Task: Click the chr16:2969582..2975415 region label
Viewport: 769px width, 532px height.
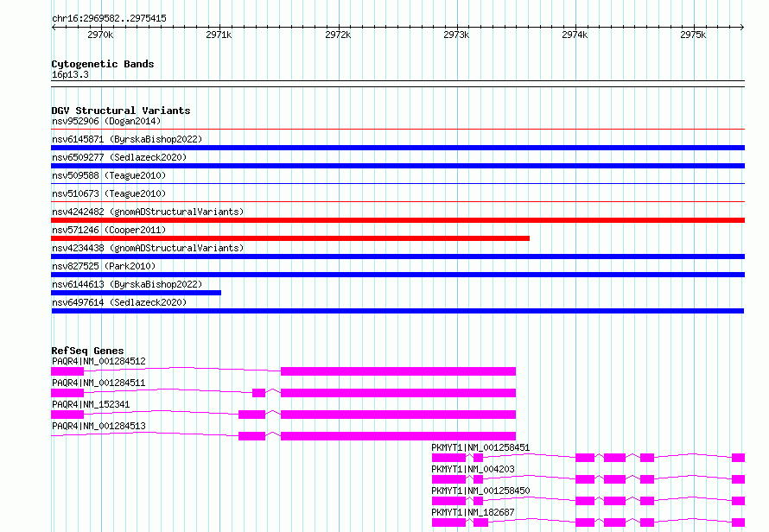Action: coord(109,18)
